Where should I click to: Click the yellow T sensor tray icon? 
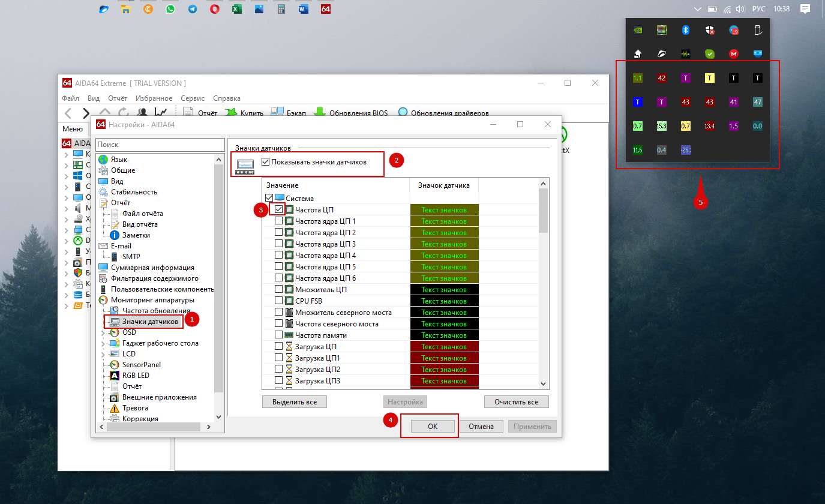coord(710,78)
